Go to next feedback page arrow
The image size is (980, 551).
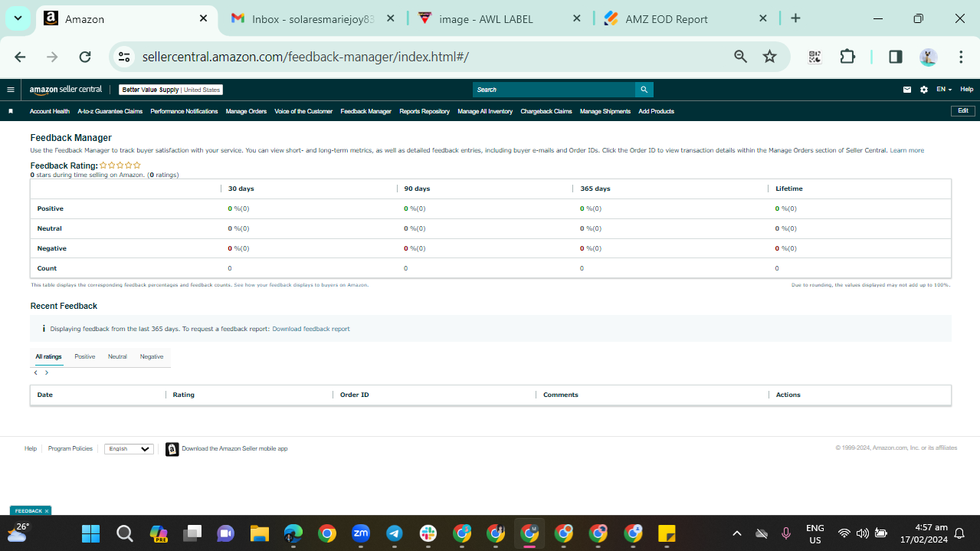tap(47, 372)
